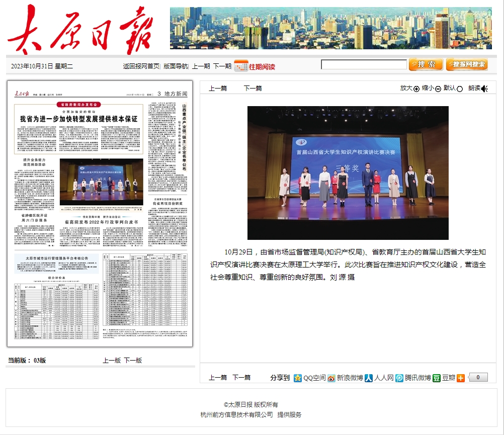The height and width of the screenshot is (435, 504).
Task: Go to previous issue 上一期
Action: [201, 66]
